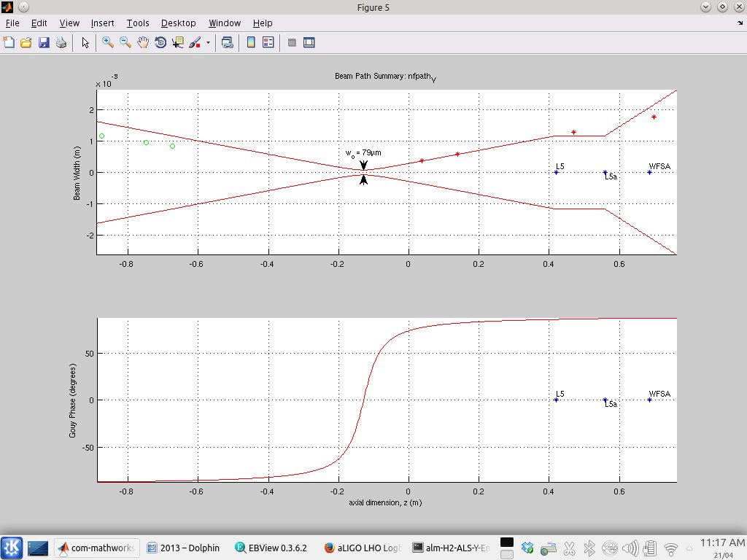Open the Desktop menu
Screen dimensions: 747x560
[x=178, y=23]
